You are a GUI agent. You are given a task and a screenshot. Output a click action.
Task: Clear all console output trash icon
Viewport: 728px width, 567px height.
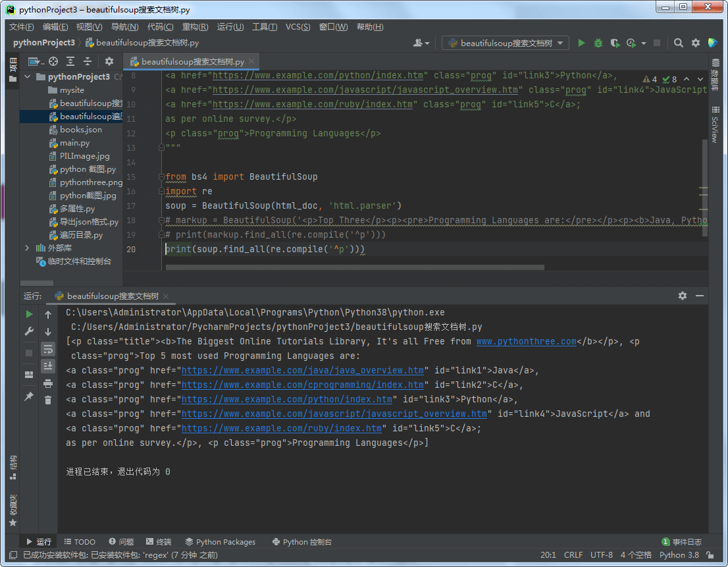click(48, 400)
